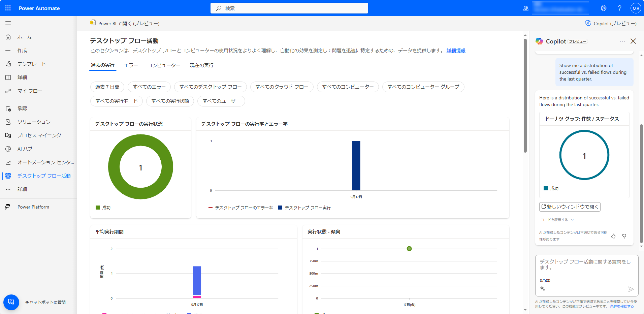Switch to the 現在の実行 tab
The height and width of the screenshot is (314, 644).
202,65
